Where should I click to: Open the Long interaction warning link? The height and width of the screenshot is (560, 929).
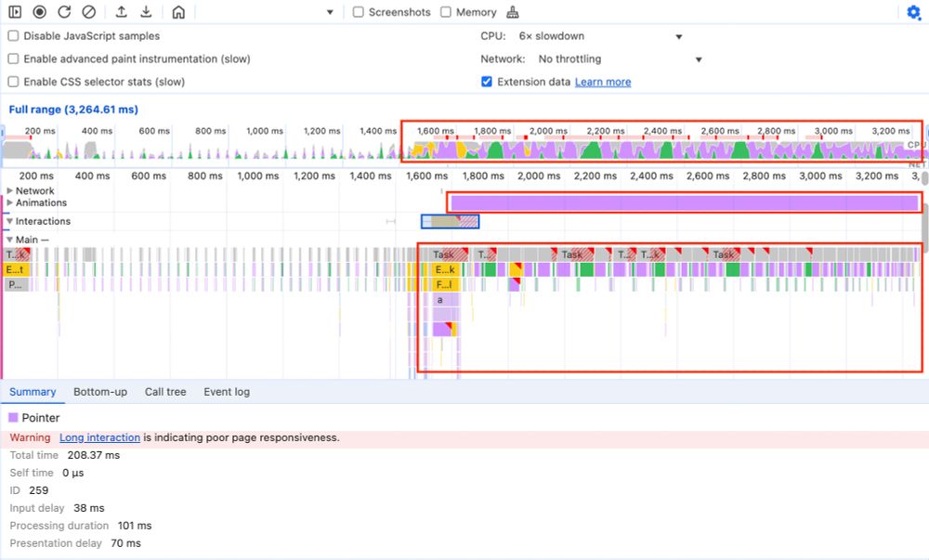[x=99, y=436]
